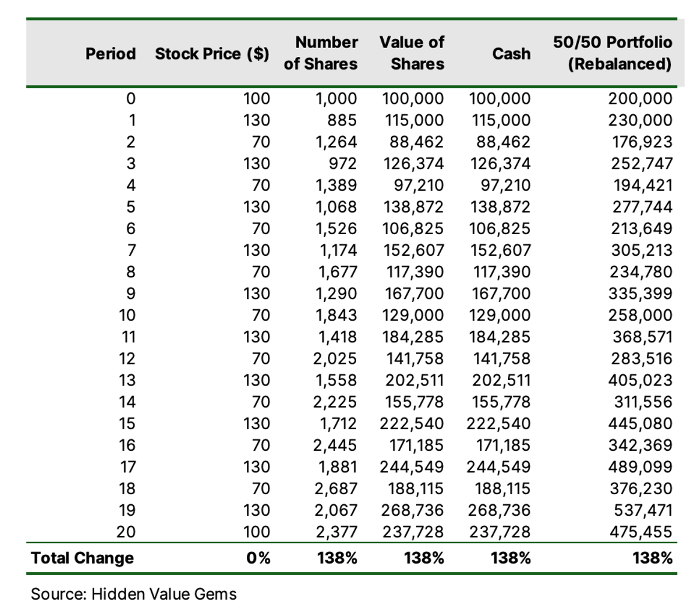Click the 138% portfolio total change cell
This screenshot has width=699, height=616.
point(652,558)
